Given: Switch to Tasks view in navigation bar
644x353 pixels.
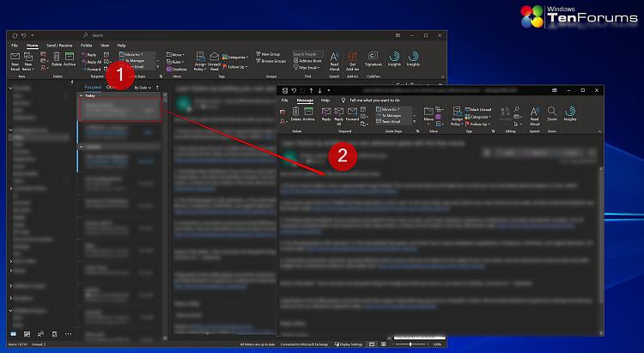Looking at the screenshot, I should [x=54, y=334].
